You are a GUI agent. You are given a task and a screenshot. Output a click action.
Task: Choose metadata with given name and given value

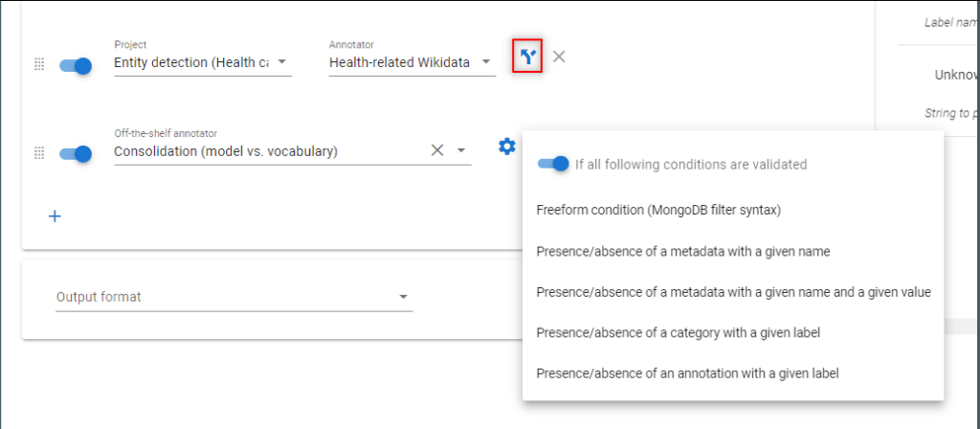coord(733,292)
